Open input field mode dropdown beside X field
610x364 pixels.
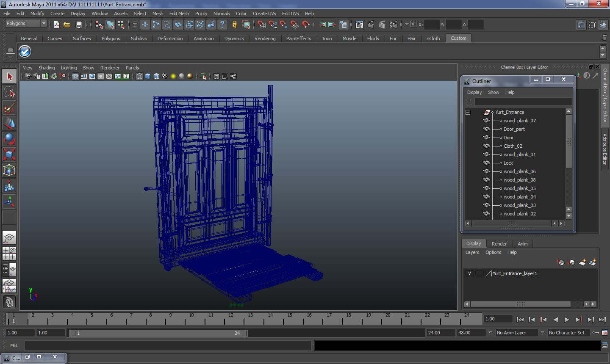point(407,25)
